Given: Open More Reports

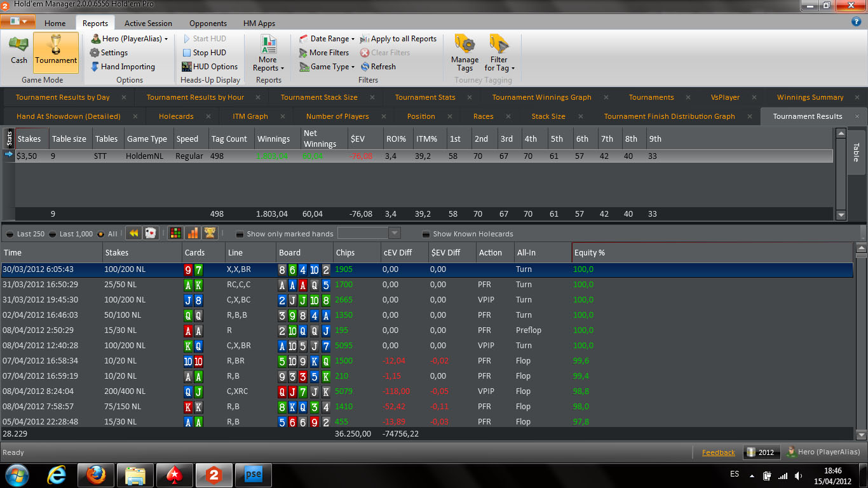Looking at the screenshot, I should tap(268, 53).
